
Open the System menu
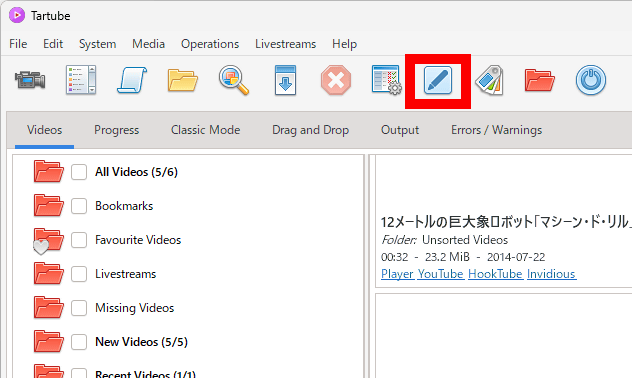(98, 44)
